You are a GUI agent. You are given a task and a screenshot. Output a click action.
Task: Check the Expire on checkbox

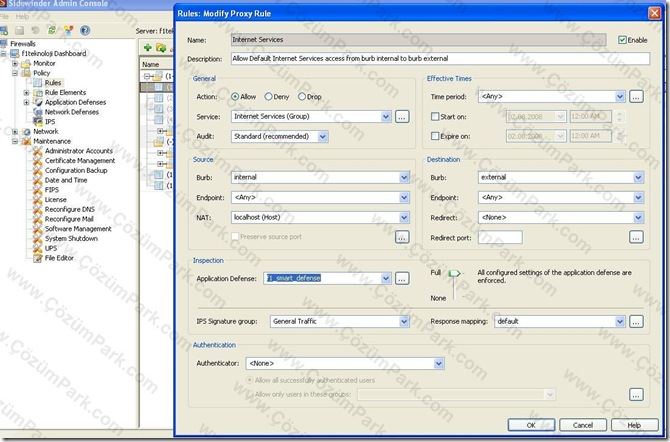pyautogui.click(x=435, y=136)
